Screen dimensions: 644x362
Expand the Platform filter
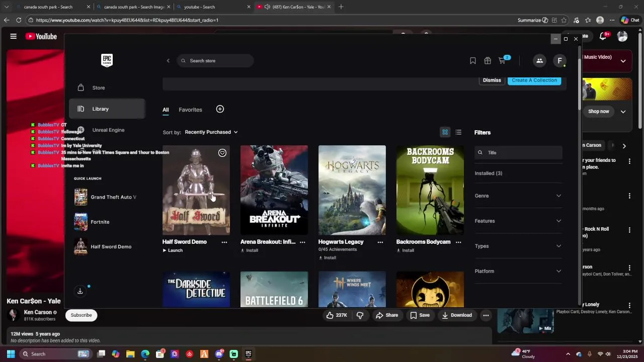(518, 271)
